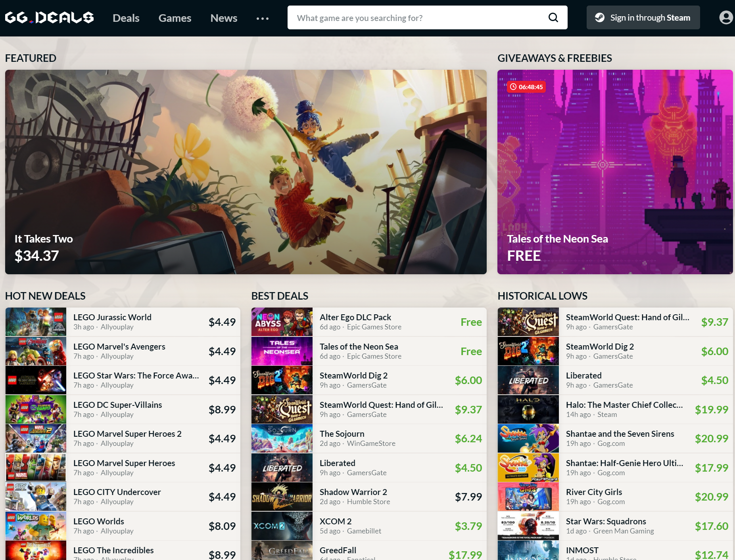
Task: Open the user account icon
Action: tap(726, 17)
